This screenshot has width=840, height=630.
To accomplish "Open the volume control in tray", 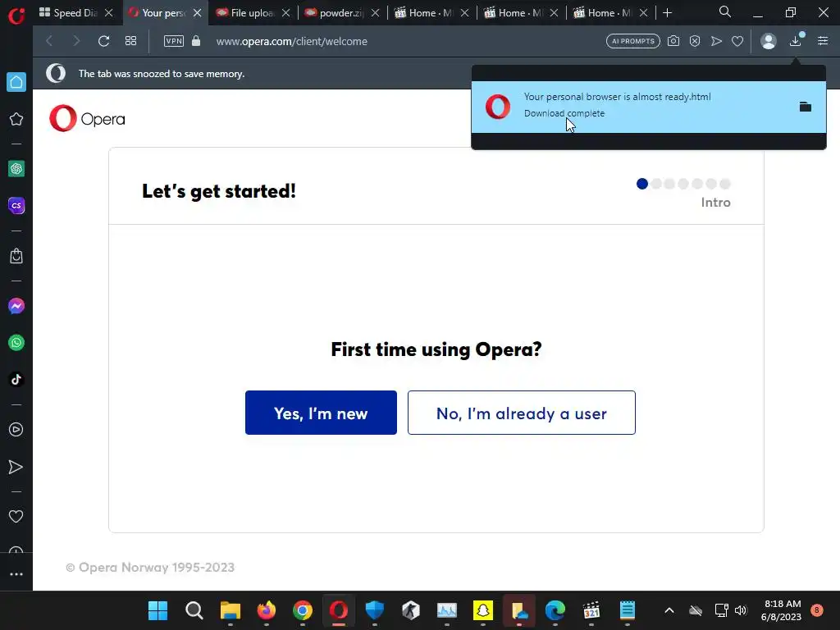I will pos(741,610).
